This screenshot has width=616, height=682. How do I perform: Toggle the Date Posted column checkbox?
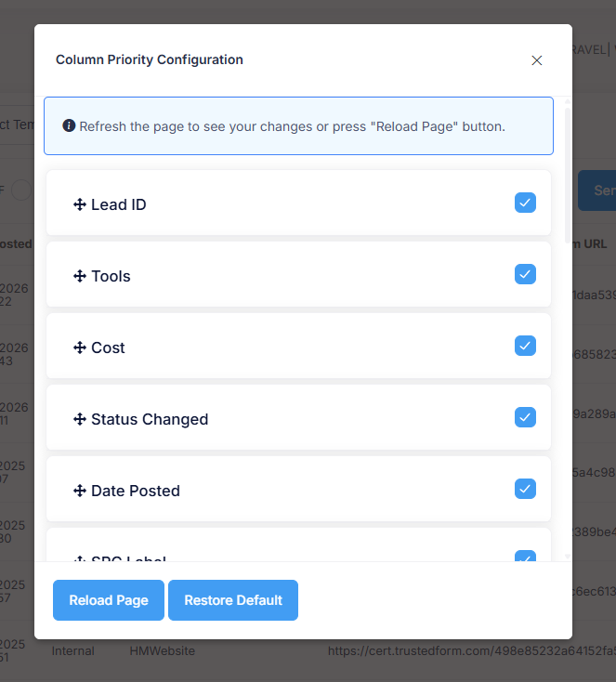click(525, 489)
